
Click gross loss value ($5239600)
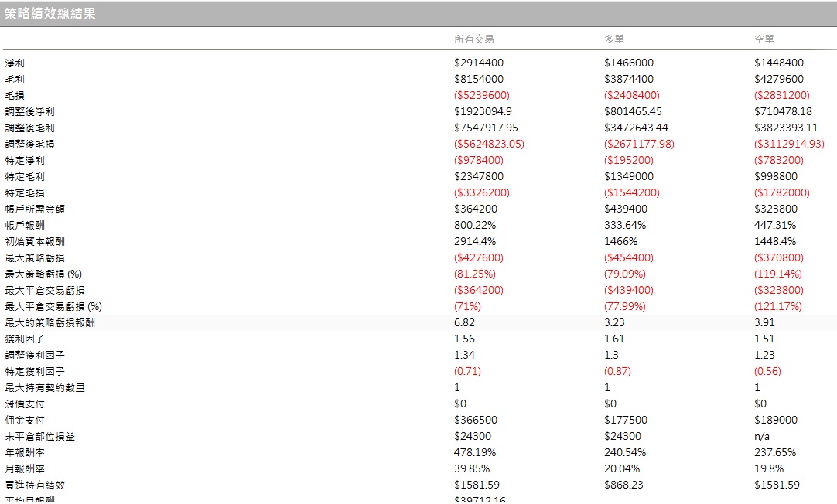482,96
